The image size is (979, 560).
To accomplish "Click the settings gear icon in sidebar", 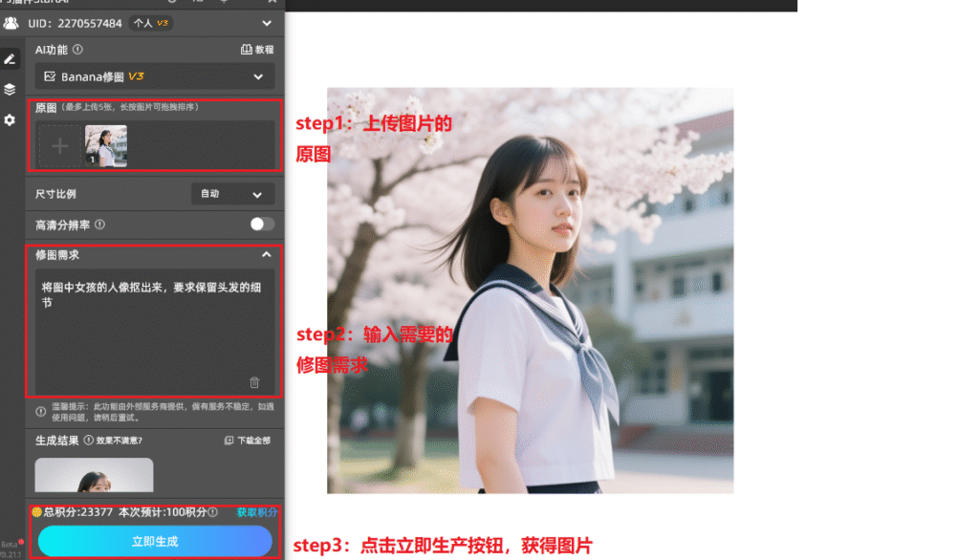I will (11, 119).
